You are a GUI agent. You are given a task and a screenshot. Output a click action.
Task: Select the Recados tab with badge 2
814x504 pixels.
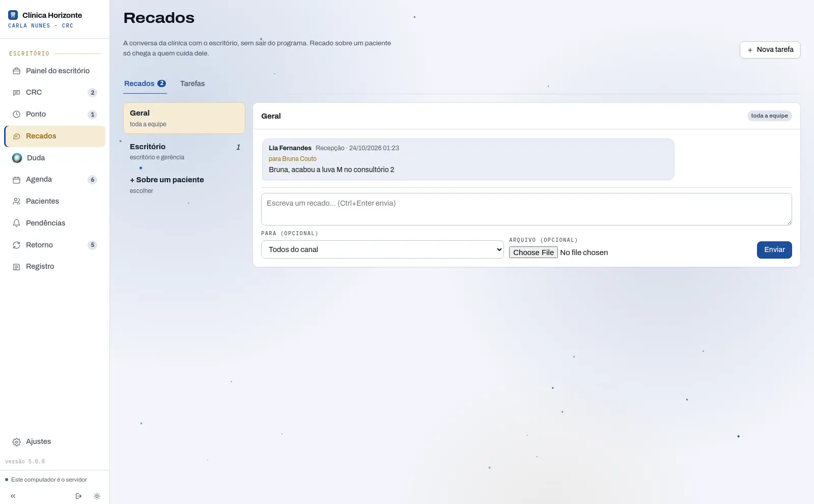point(145,83)
